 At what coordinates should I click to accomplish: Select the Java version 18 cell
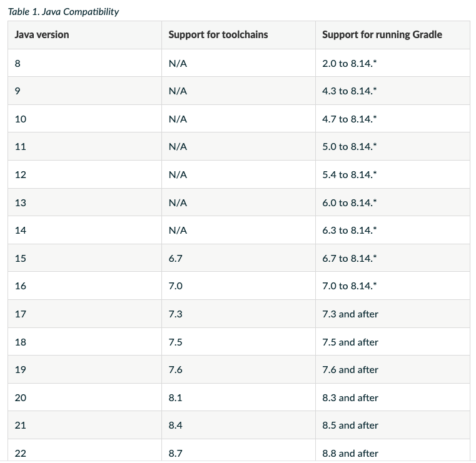[x=21, y=342]
